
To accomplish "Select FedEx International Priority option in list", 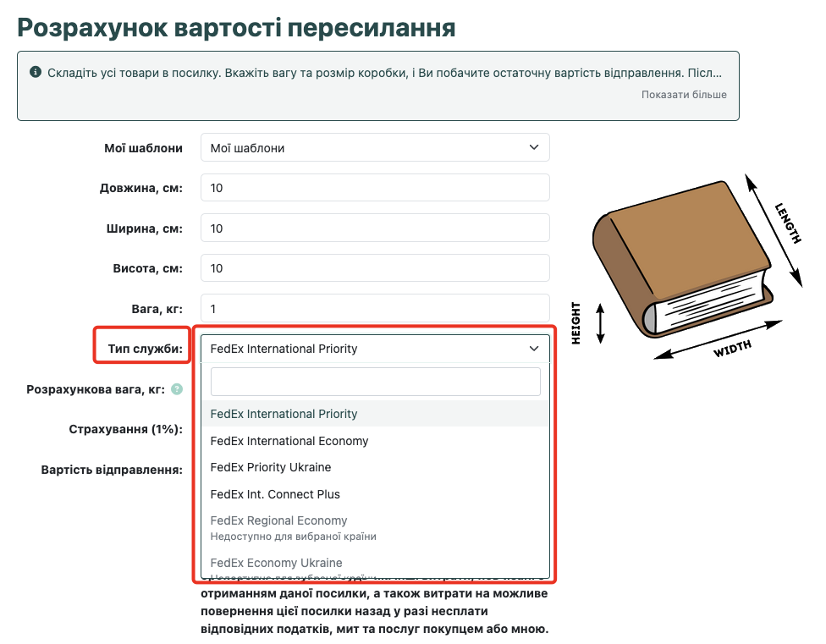I will point(375,414).
